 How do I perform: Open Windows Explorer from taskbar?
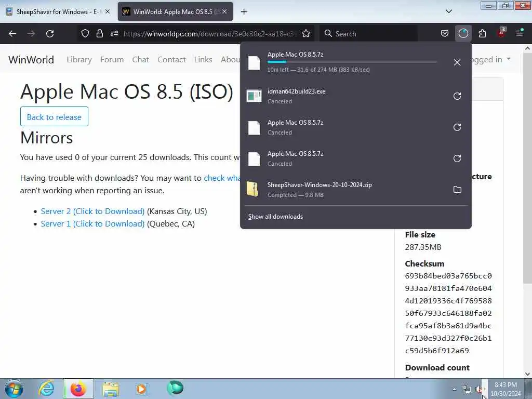(111, 389)
